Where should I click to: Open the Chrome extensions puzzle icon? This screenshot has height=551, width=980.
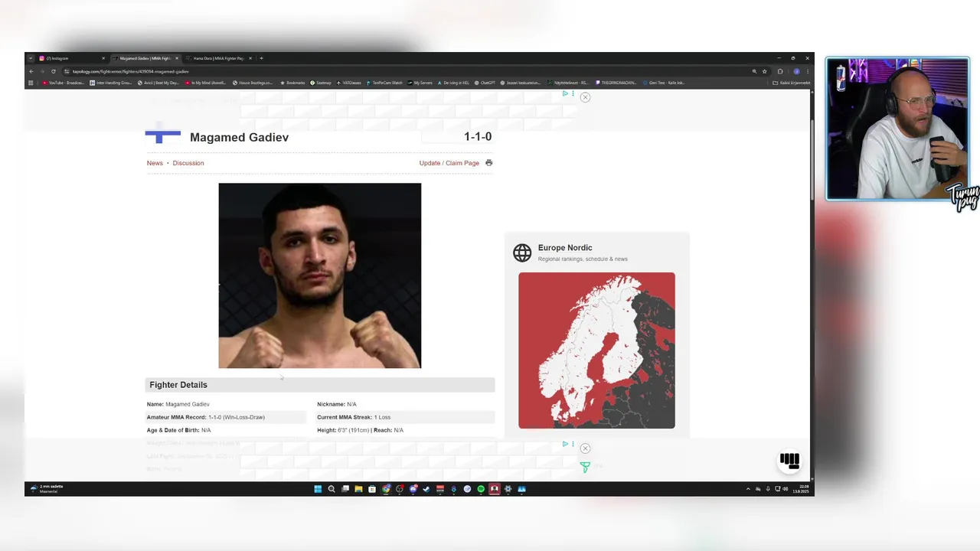[780, 71]
